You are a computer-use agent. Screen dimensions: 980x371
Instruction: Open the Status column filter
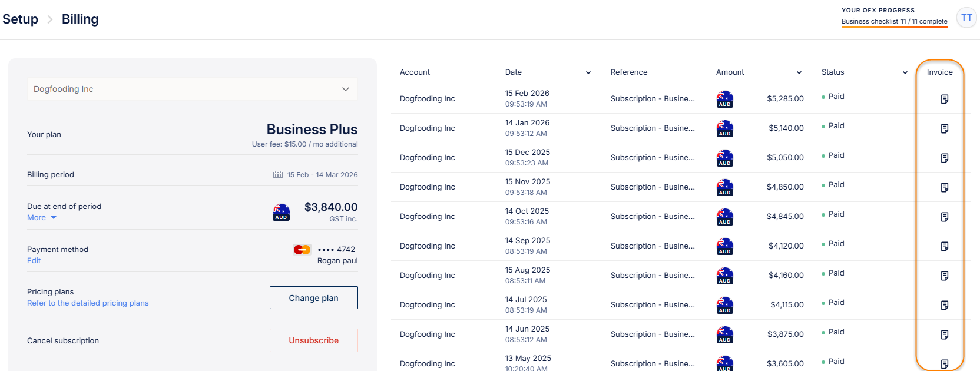coord(905,72)
